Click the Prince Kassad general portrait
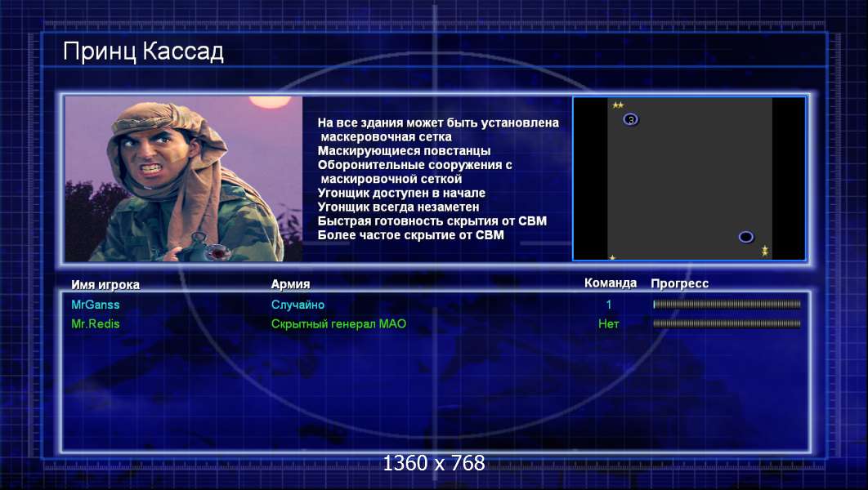 pos(184,179)
